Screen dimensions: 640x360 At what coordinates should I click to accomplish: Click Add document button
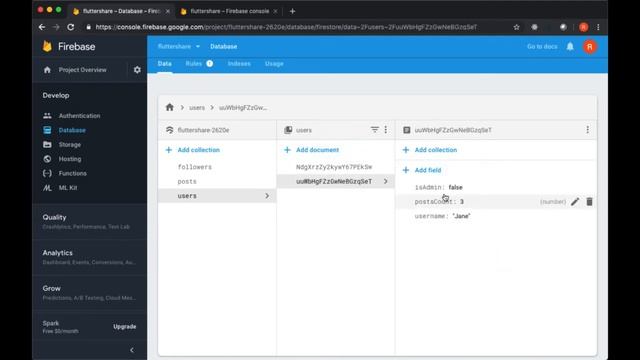tap(311, 150)
